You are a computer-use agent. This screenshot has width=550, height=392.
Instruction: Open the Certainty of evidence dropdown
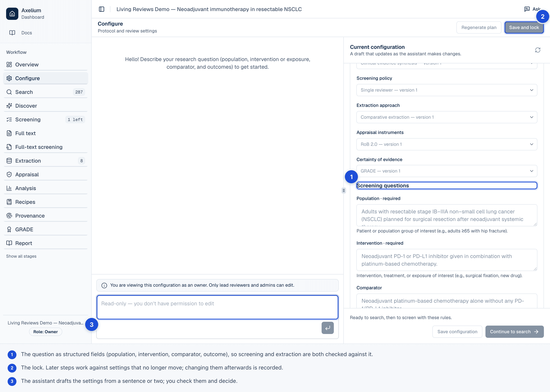447,171
